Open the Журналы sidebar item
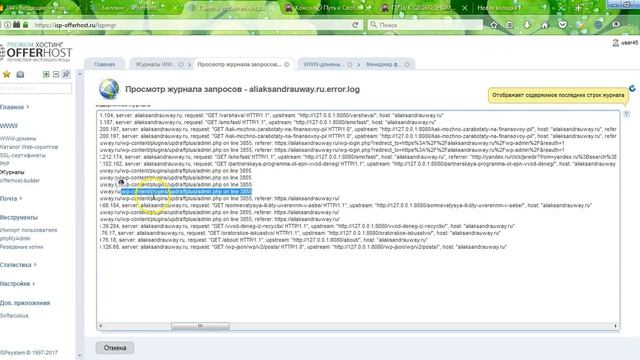The width and height of the screenshot is (640, 360). [12, 172]
